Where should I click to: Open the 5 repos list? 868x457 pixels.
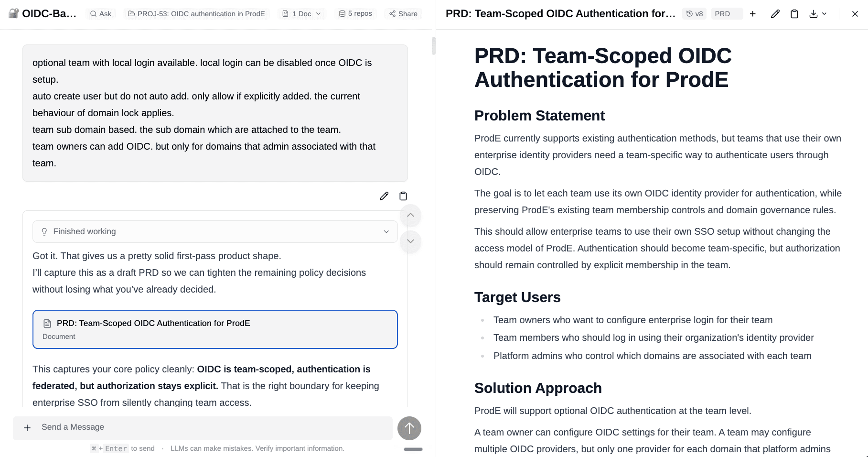(x=355, y=14)
